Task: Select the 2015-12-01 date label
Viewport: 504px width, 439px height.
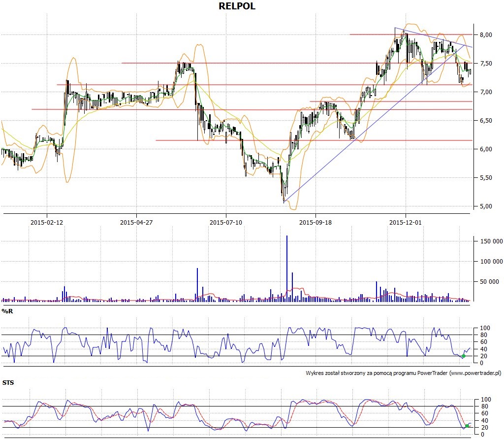Action: 406,222
